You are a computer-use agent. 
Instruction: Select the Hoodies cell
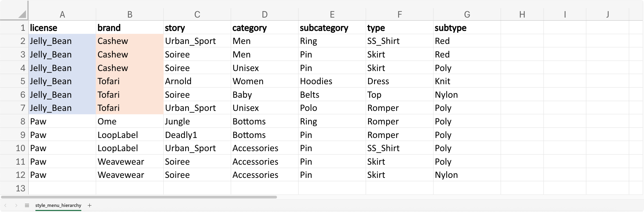[x=332, y=81]
